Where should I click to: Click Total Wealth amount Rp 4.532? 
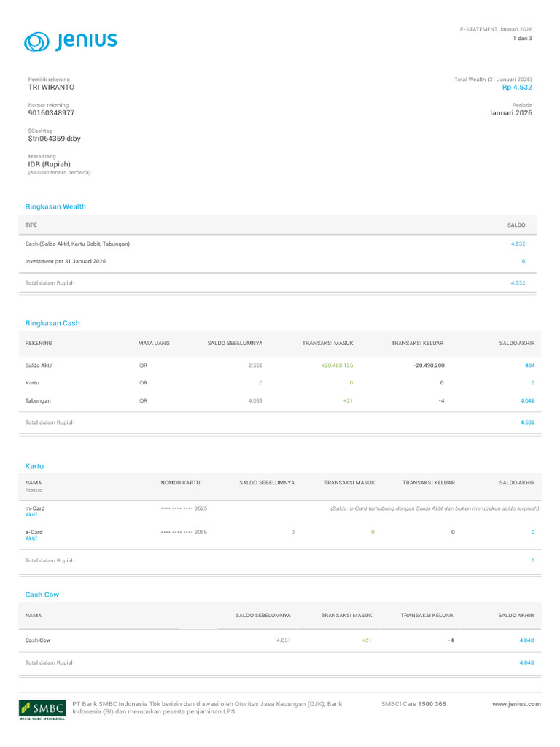[x=517, y=88]
